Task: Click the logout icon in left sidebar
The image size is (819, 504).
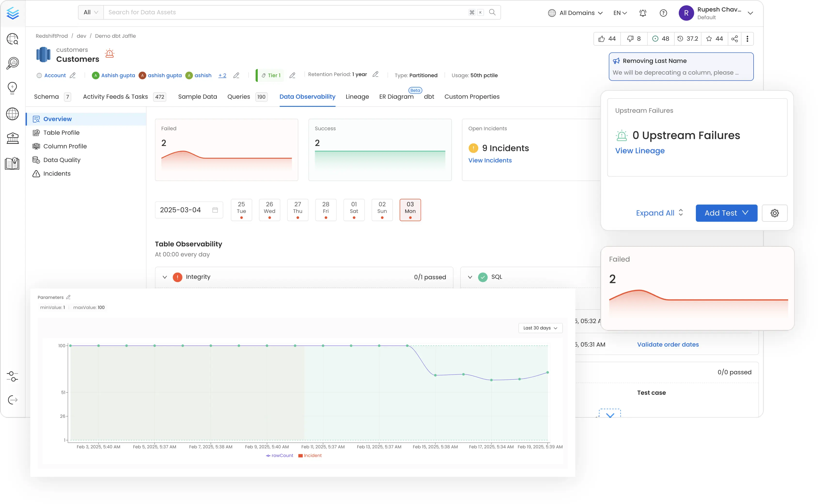Action: [x=13, y=400]
